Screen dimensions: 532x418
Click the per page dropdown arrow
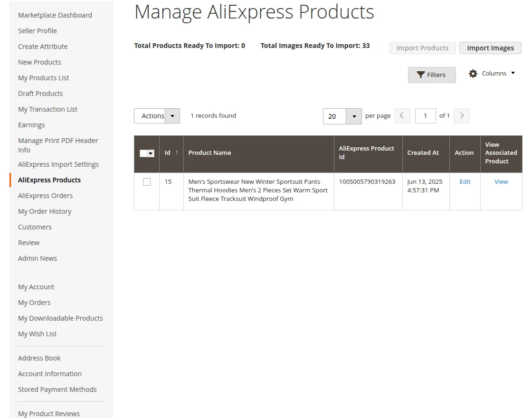pyautogui.click(x=353, y=116)
